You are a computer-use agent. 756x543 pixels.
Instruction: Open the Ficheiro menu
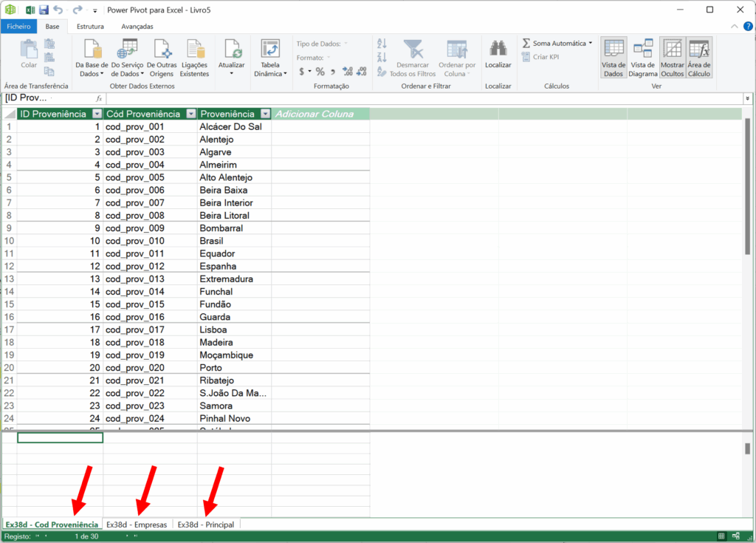pyautogui.click(x=19, y=27)
